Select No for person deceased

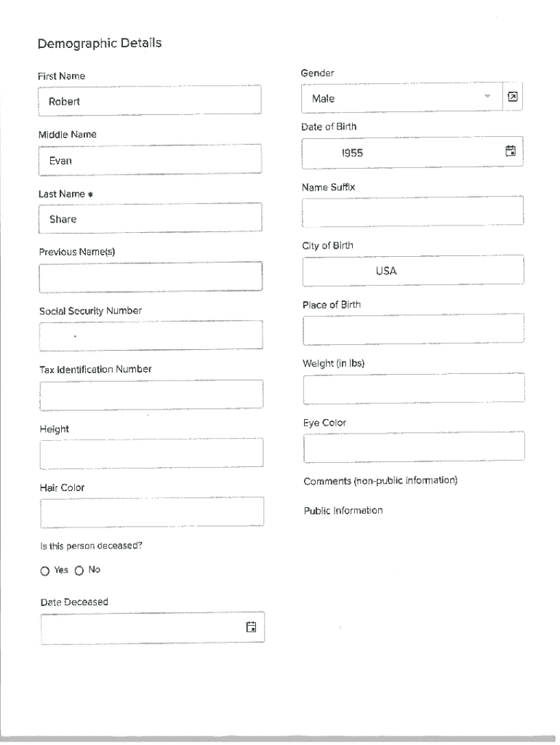click(x=79, y=571)
